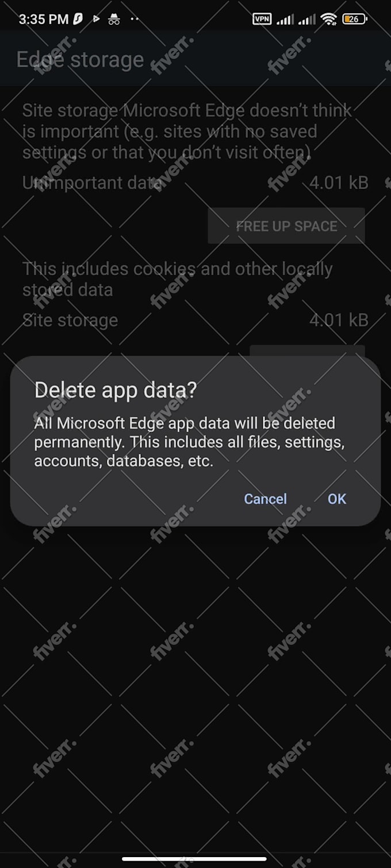The image size is (391, 868).
Task: Tap the home gesture bar at bottom
Action: (194, 859)
